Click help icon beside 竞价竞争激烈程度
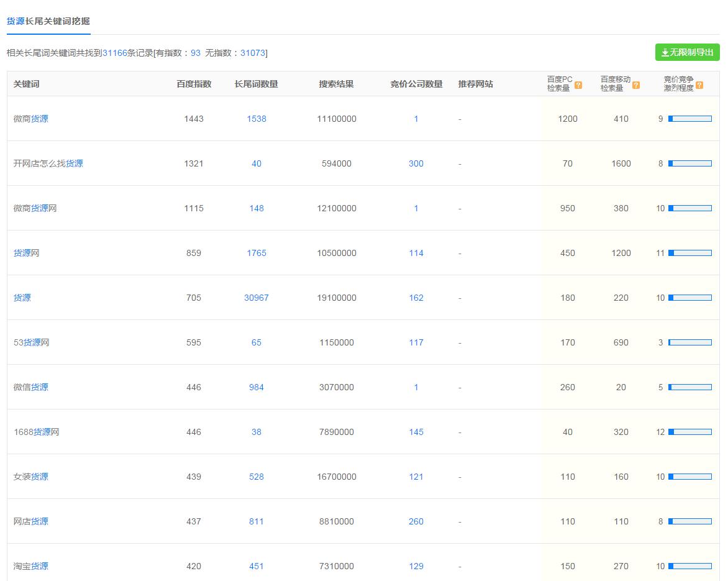The height and width of the screenshot is (581, 728). [699, 86]
